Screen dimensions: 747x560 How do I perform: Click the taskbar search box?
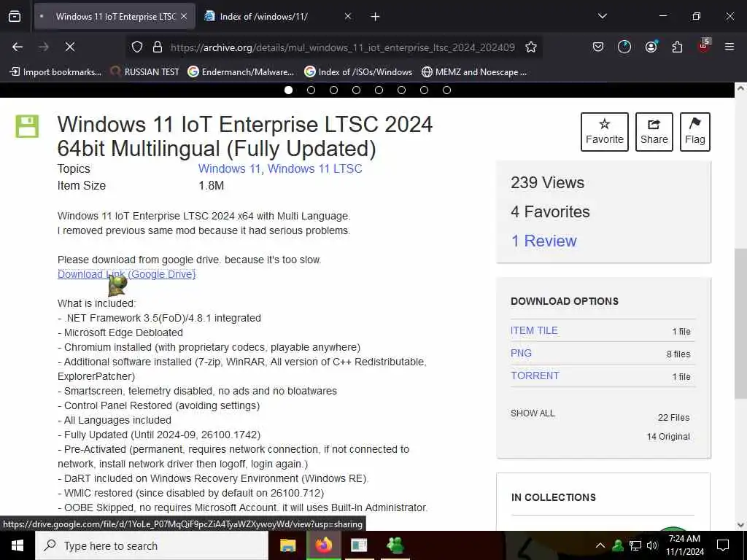pyautogui.click(x=152, y=545)
